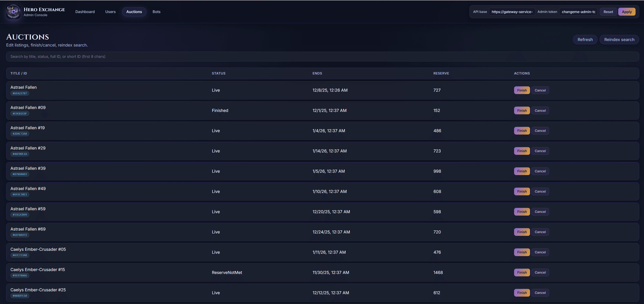Click the Hero Exchange logo icon

coord(13,12)
